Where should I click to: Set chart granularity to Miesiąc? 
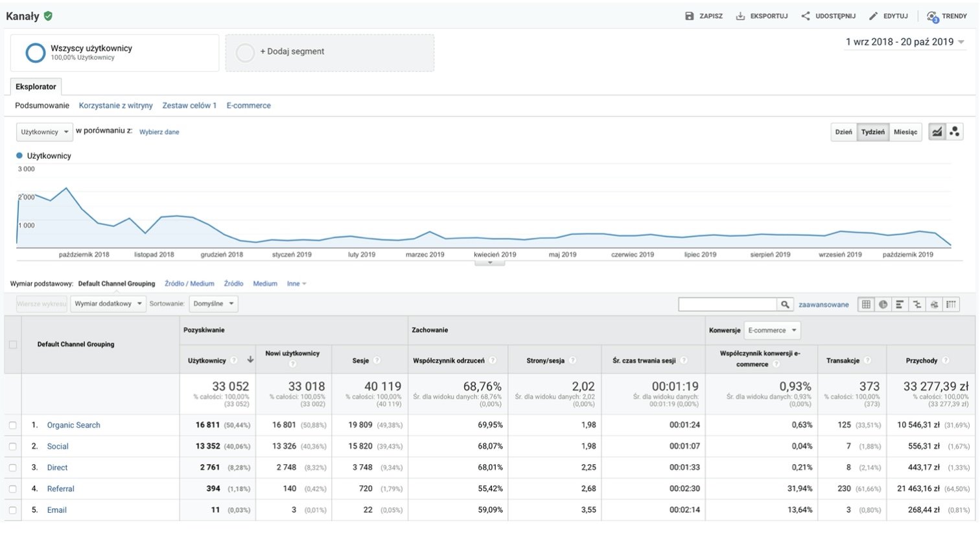click(905, 132)
